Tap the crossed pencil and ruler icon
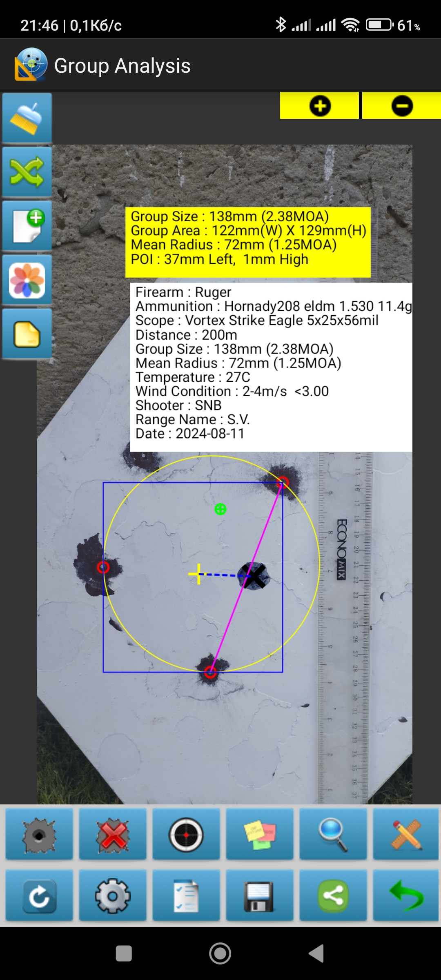 (x=406, y=834)
